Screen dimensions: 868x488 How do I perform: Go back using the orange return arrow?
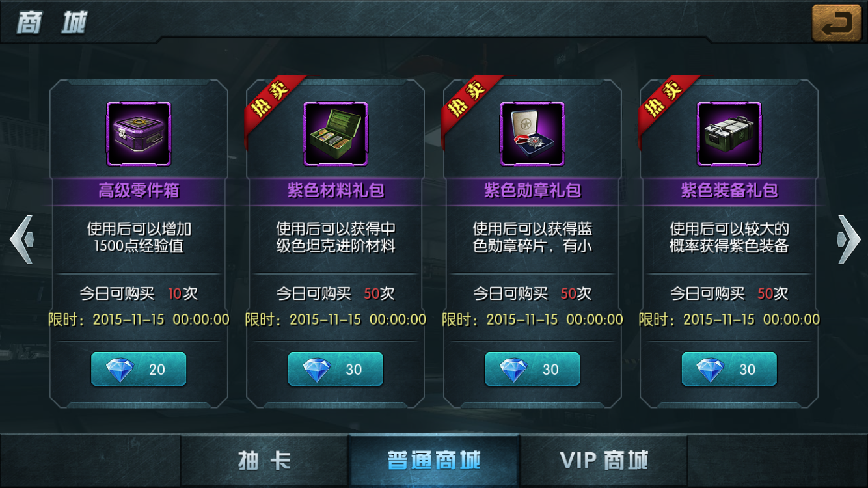[x=837, y=23]
